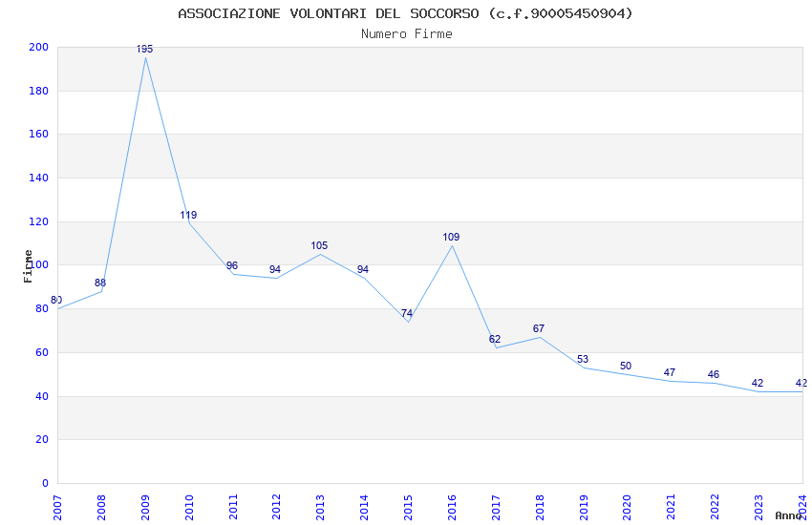Select the data label 119 for 2010
Image resolution: width=812 pixels, height=525 pixels.
pos(188,215)
